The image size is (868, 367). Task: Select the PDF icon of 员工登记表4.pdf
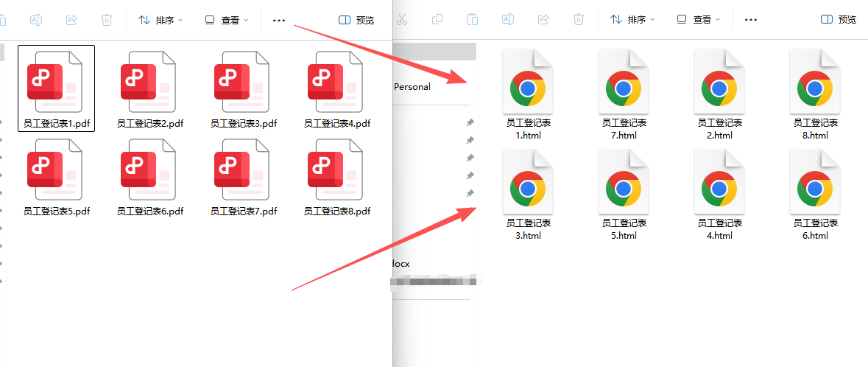click(x=335, y=82)
